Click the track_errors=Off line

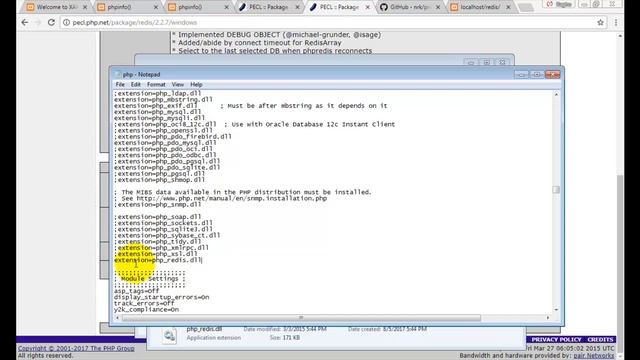click(144, 303)
